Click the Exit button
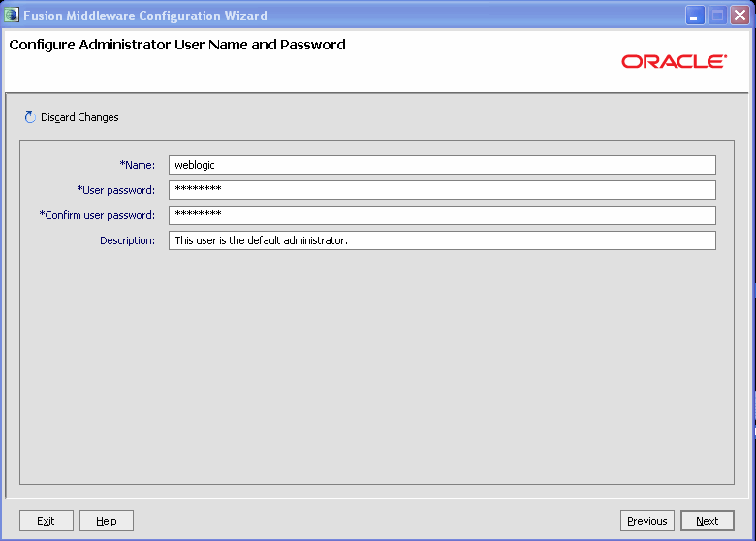 click(47, 521)
